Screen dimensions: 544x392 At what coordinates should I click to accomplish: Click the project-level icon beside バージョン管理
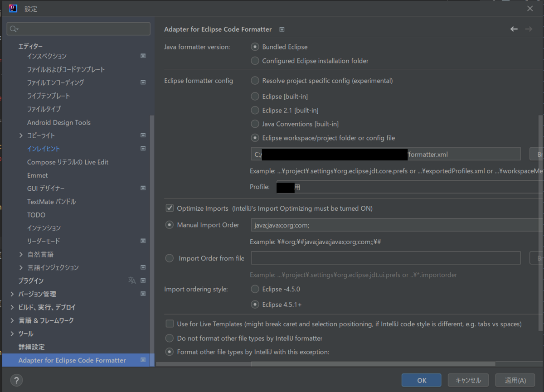143,294
